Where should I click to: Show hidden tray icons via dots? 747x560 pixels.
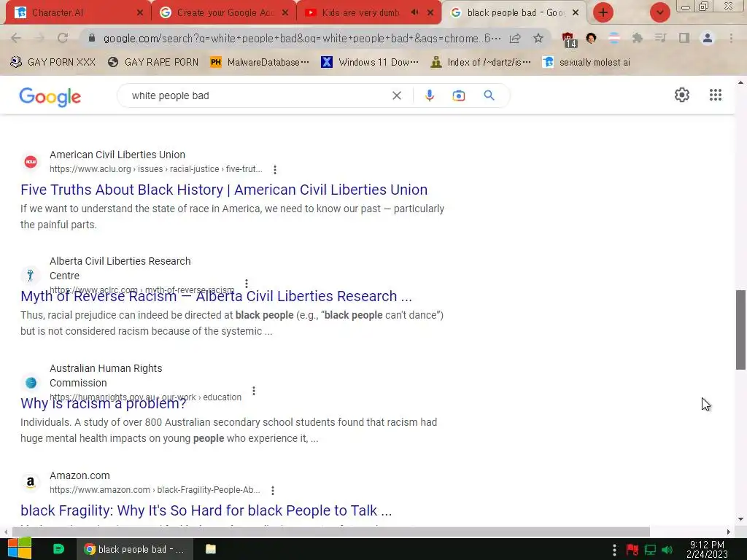pos(614,550)
